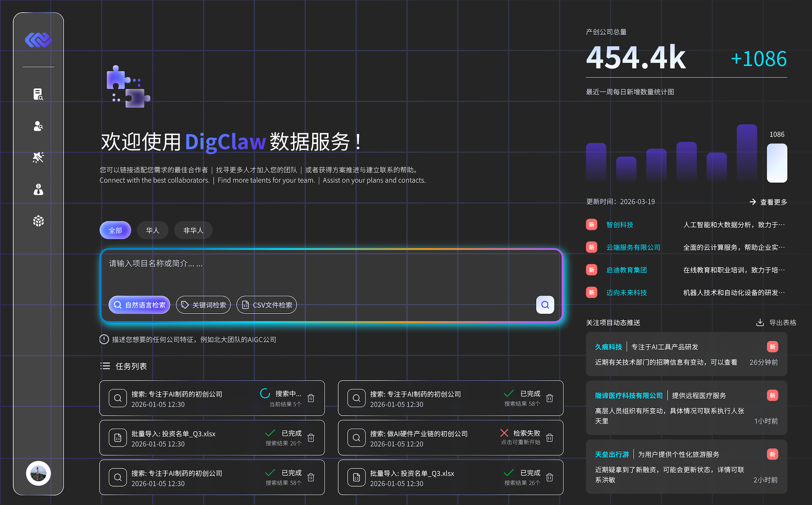Open the document search sidebar icon

pos(38,94)
